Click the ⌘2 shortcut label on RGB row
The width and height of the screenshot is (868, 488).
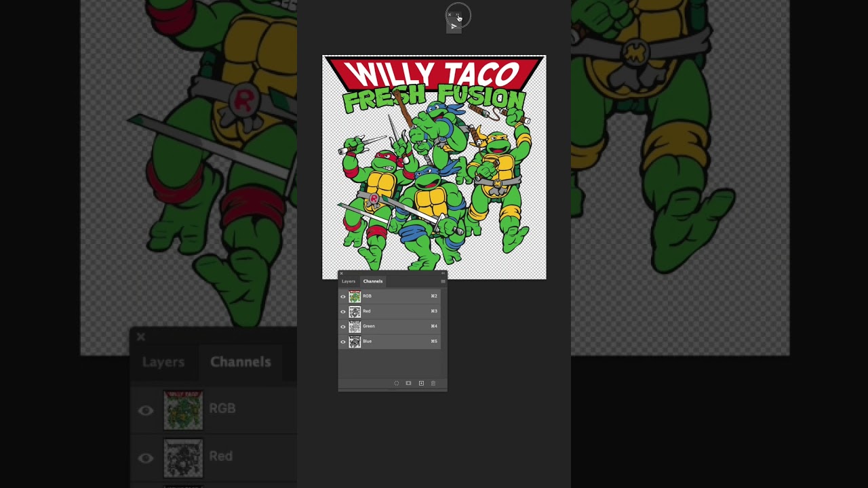pyautogui.click(x=434, y=296)
